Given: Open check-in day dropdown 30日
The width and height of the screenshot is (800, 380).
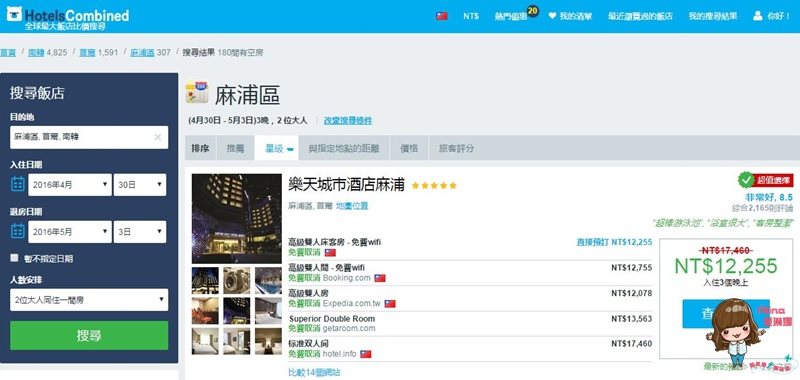Looking at the screenshot, I should (140, 185).
